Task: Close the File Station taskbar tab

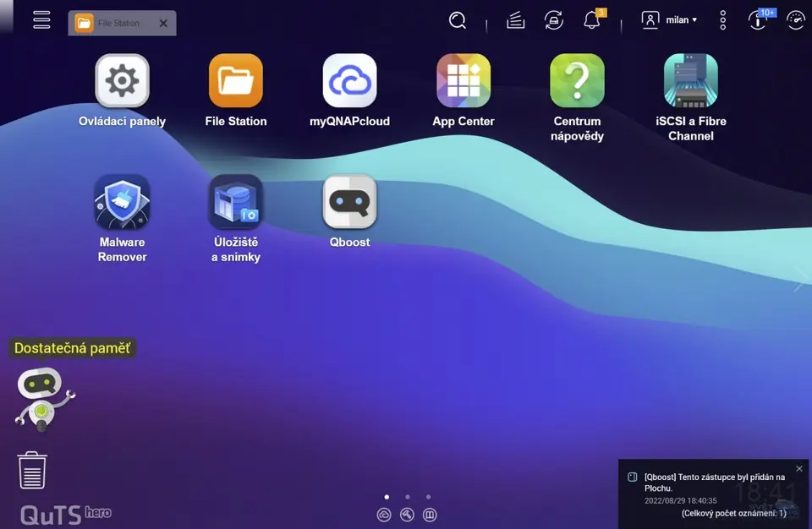Action: (163, 24)
